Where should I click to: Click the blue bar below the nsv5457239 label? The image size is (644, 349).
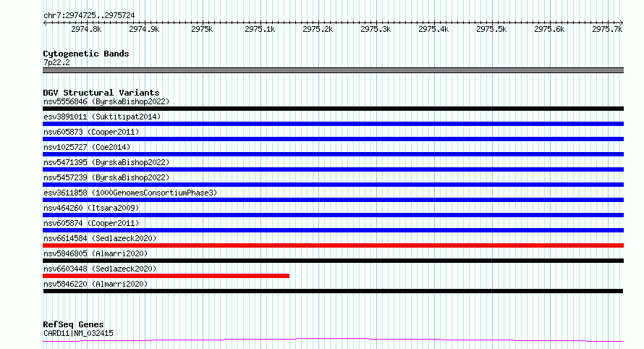(333, 185)
